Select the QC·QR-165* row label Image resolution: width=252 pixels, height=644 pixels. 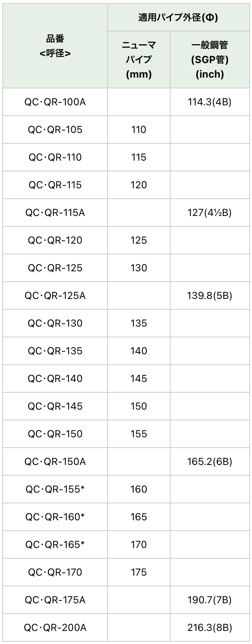(x=55, y=545)
